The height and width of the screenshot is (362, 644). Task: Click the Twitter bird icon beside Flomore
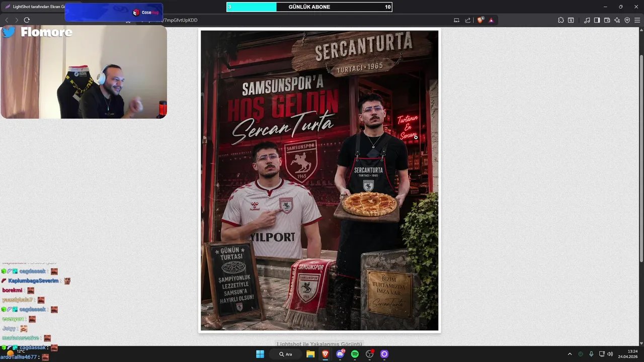point(9,32)
